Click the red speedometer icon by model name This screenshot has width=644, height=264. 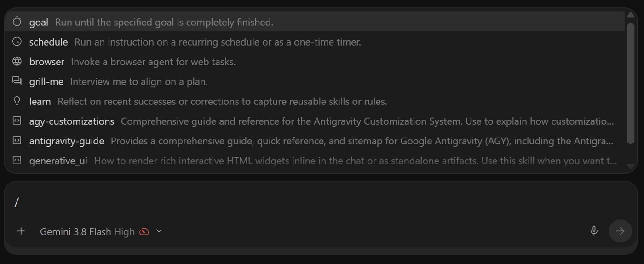pyautogui.click(x=144, y=231)
